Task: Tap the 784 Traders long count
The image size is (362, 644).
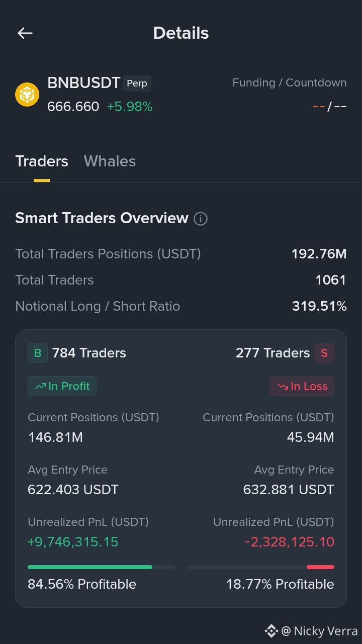Action: [89, 353]
